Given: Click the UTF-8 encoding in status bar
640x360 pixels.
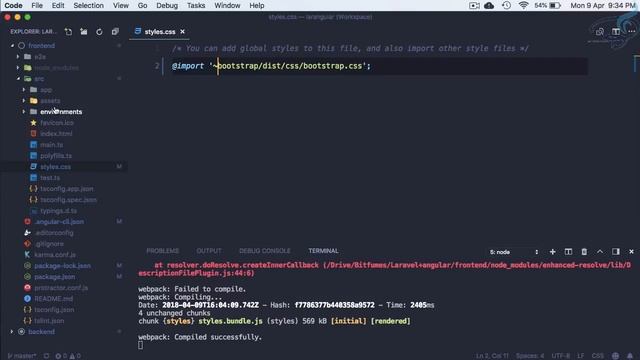Looking at the screenshot, I should pos(560,356).
